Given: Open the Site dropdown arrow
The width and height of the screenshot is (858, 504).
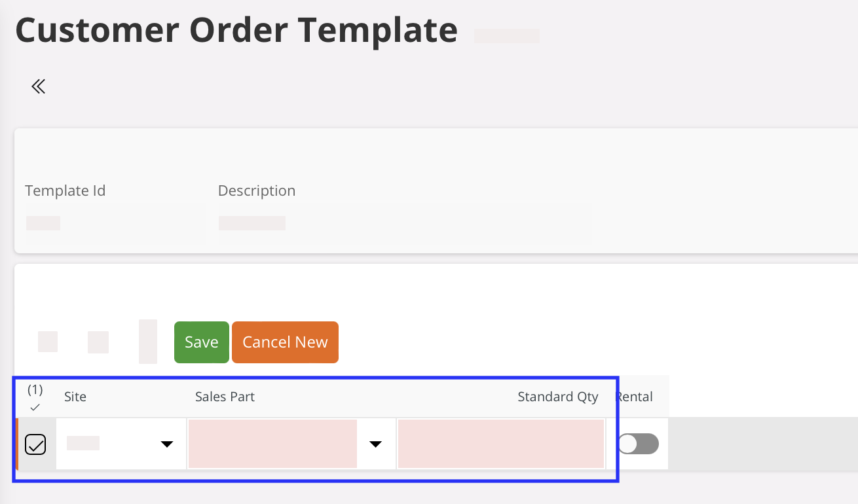Looking at the screenshot, I should click(x=167, y=444).
